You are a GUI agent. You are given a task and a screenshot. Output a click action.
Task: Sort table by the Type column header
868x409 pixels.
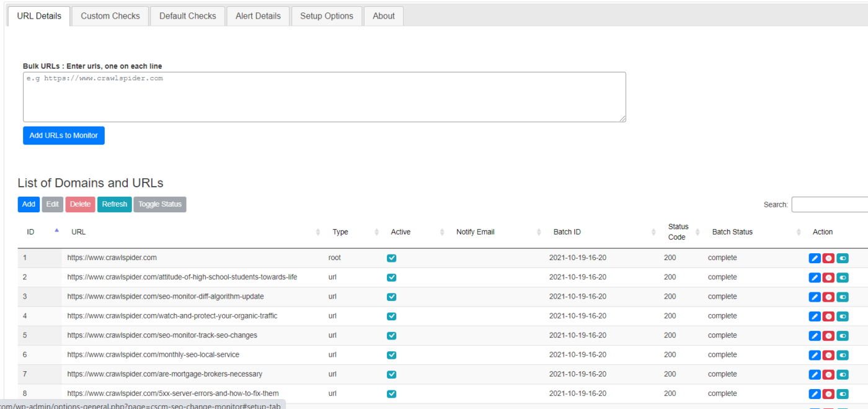(x=352, y=232)
